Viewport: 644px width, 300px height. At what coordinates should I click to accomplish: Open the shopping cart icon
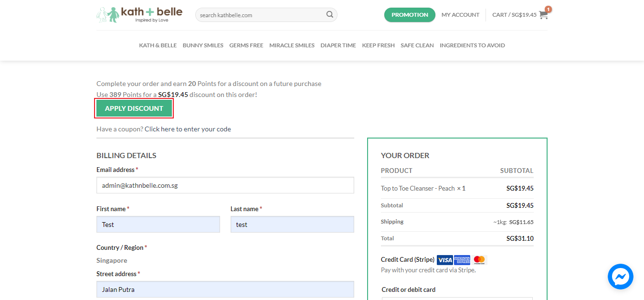[543, 15]
